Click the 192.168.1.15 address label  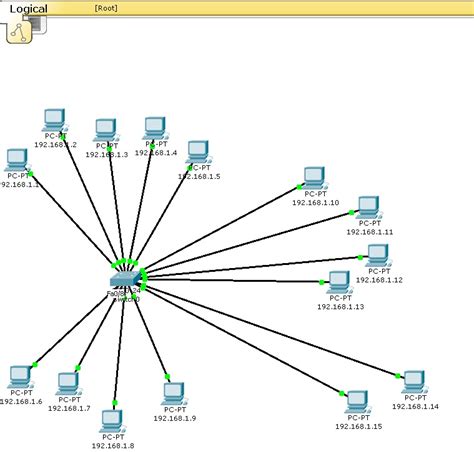point(359,426)
